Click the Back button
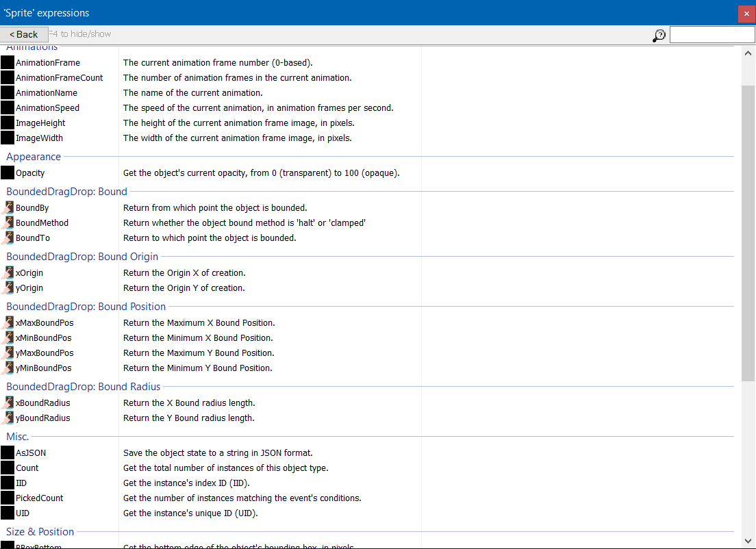The image size is (756, 549). tap(23, 34)
